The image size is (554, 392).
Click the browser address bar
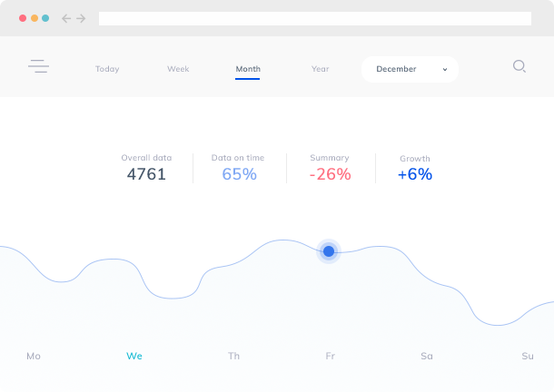tap(314, 18)
